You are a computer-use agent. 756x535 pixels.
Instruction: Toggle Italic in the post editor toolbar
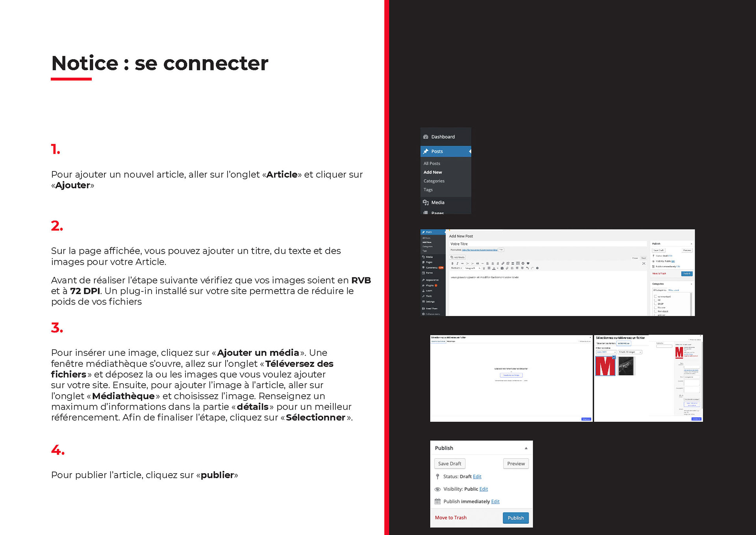457,264
